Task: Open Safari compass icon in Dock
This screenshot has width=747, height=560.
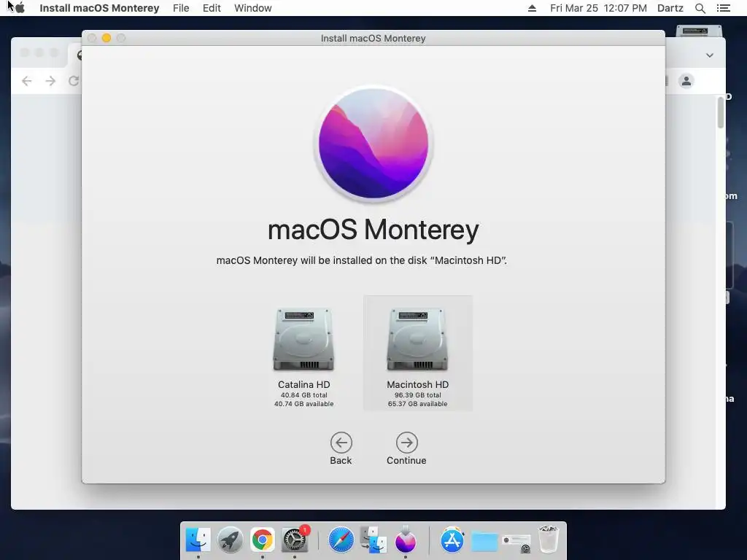Action: 341,540
